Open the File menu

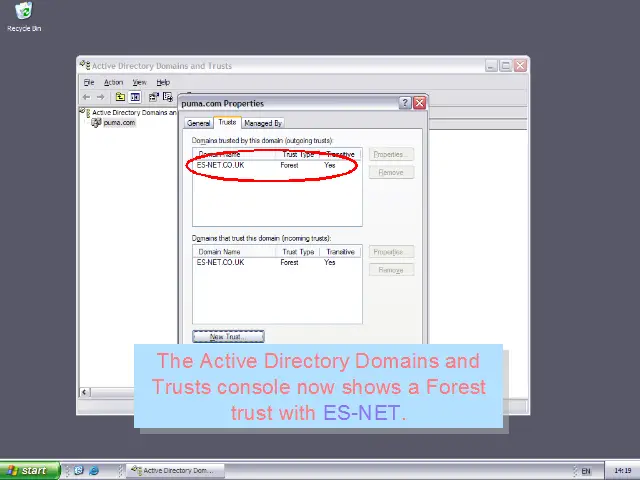point(89,82)
